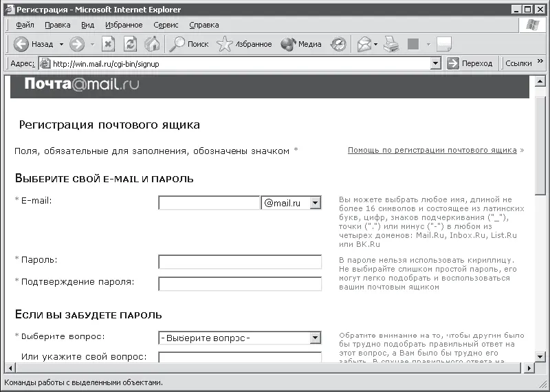
Task: Expand the Links (Ссылки) toolbar chevron
Action: tap(540, 61)
